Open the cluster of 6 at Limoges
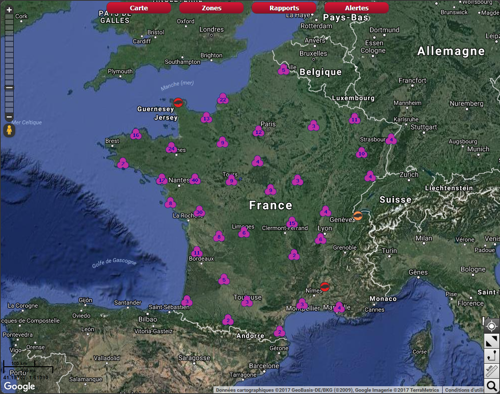The image size is (500, 394). pyautogui.click(x=244, y=232)
